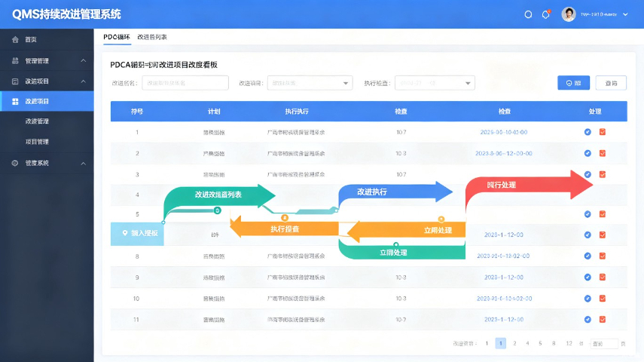Click orange circle marker above 立周处理 arrow
This screenshot has width=644, height=362.
click(x=441, y=219)
